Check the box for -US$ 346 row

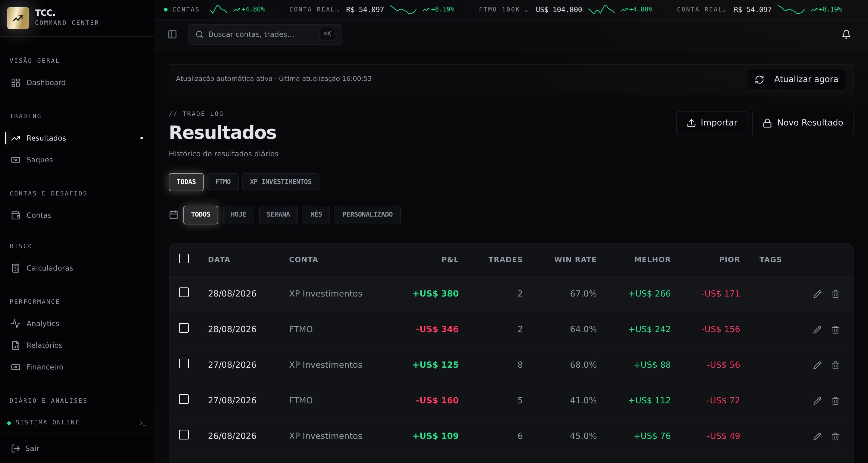pos(184,328)
